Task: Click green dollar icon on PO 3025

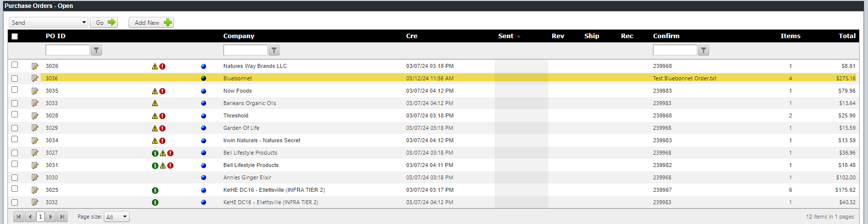Action: pos(155,190)
